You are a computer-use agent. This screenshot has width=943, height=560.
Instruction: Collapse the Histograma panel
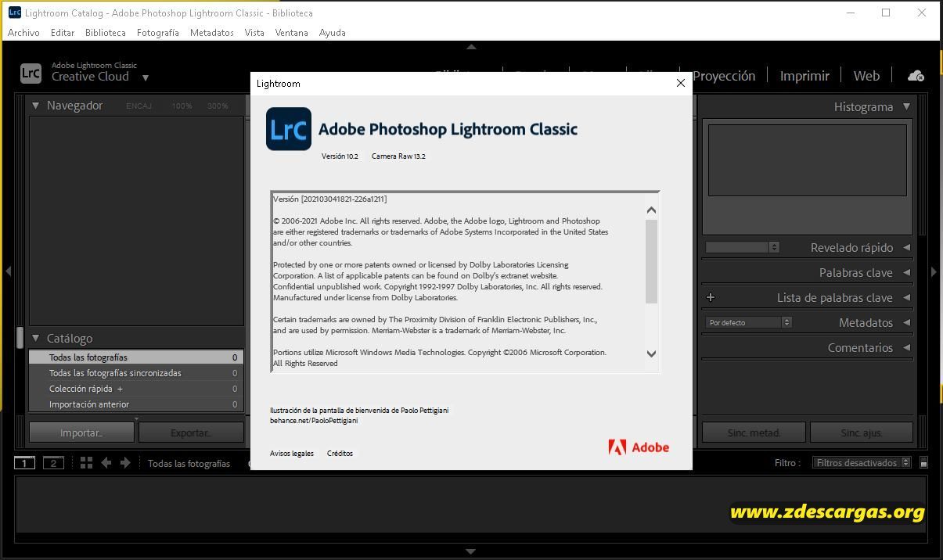click(x=906, y=106)
